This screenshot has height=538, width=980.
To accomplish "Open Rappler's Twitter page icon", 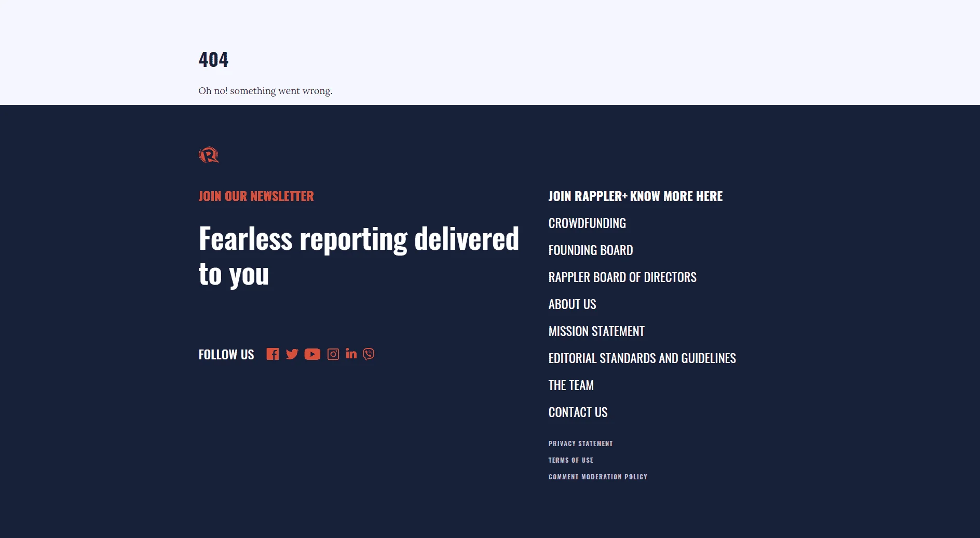I will pyautogui.click(x=292, y=354).
